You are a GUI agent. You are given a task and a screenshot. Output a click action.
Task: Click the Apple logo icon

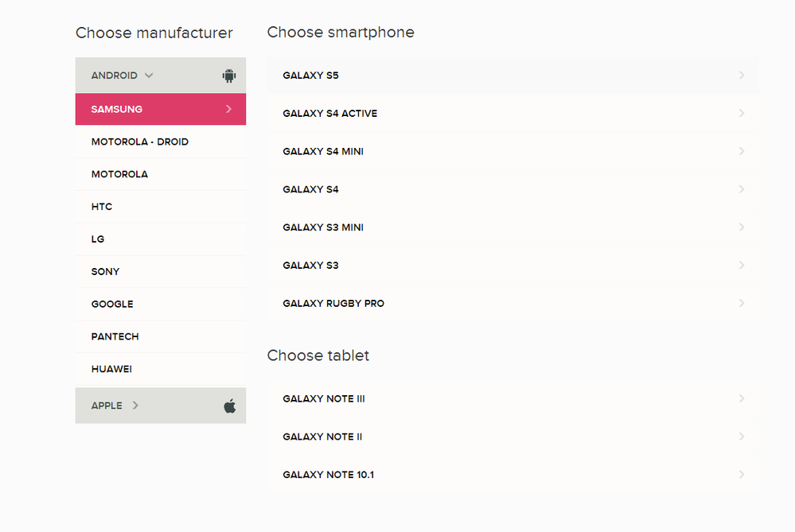coord(230,406)
